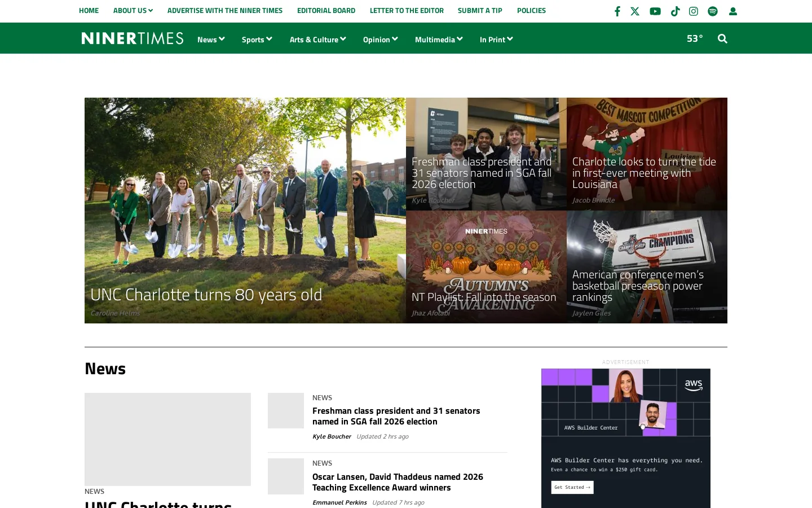Click the Niner Times logo

coord(133,38)
